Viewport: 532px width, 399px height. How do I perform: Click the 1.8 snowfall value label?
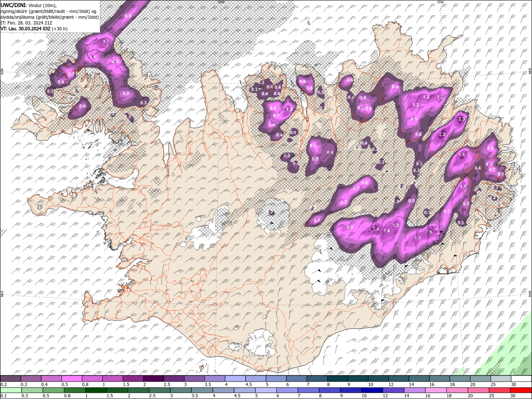[462, 155]
